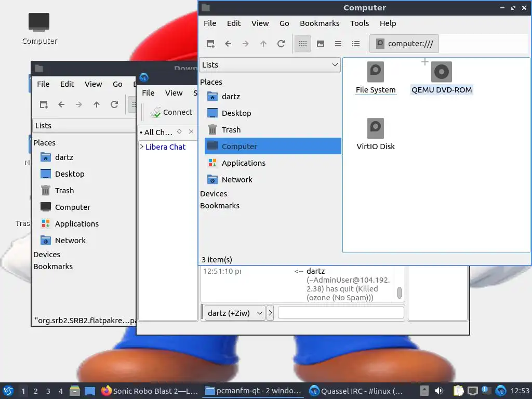Open File menu in Downloads file manager
The image size is (532, 399).
coord(43,84)
